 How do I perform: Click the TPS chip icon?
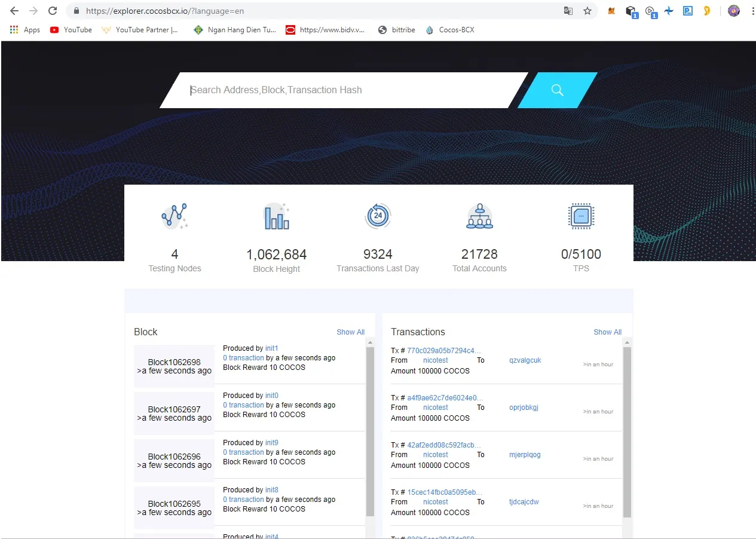[581, 216]
